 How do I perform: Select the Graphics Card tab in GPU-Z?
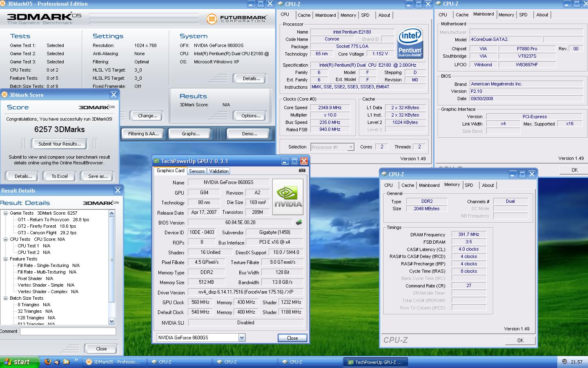click(x=171, y=171)
